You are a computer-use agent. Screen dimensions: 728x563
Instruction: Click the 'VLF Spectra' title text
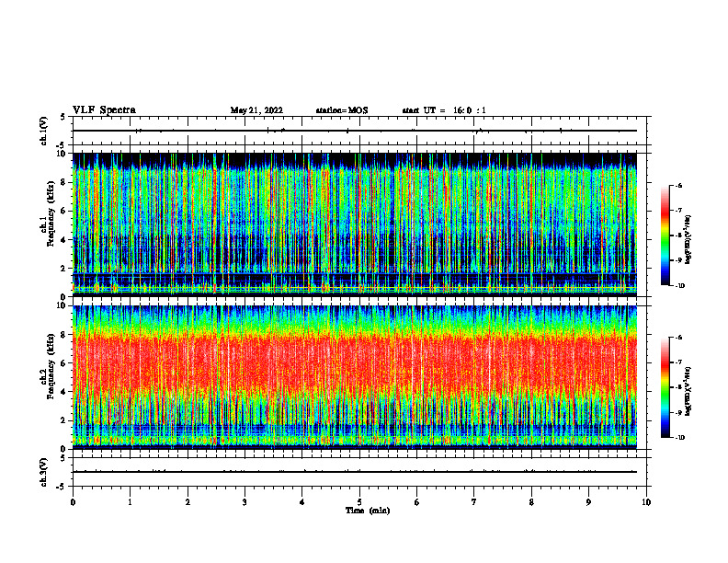(x=104, y=110)
